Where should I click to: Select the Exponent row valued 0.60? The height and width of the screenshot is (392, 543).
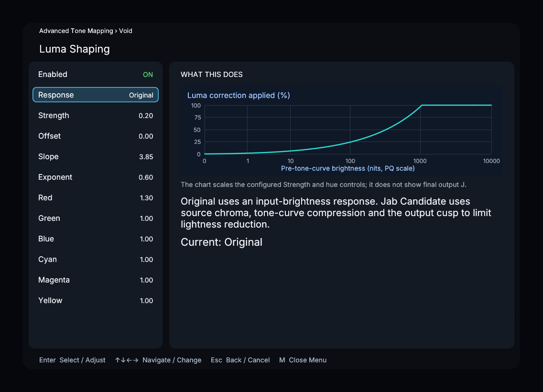tap(96, 177)
